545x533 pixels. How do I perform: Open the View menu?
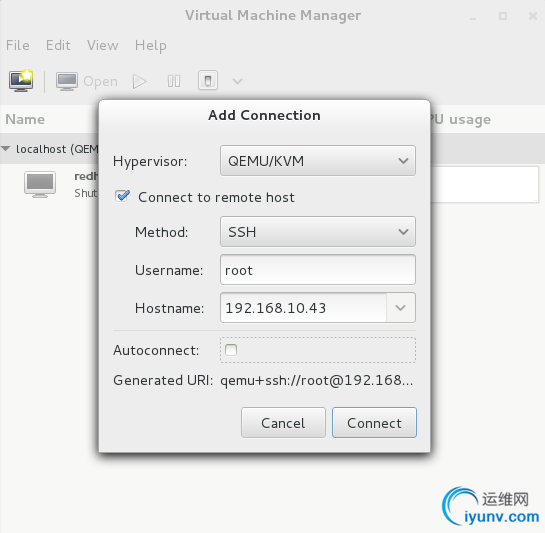pos(103,45)
